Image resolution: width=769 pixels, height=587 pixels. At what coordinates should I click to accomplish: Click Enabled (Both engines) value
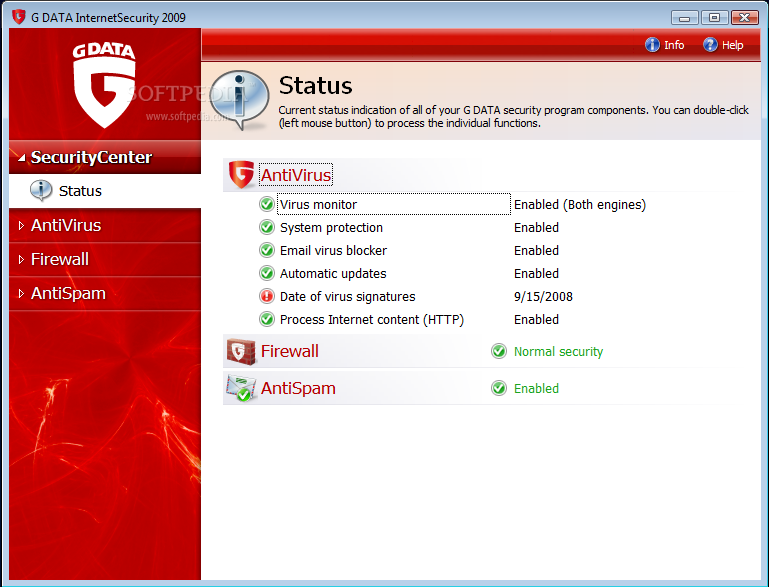coord(580,204)
